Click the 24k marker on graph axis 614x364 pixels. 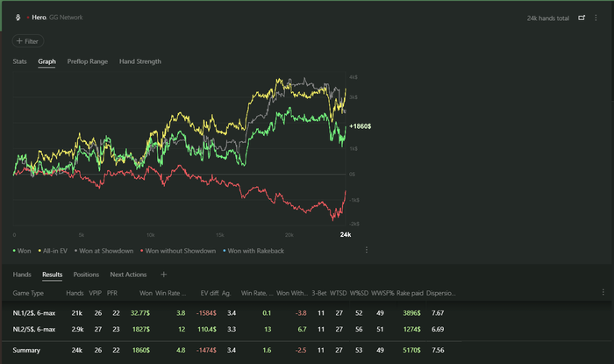[346, 235]
